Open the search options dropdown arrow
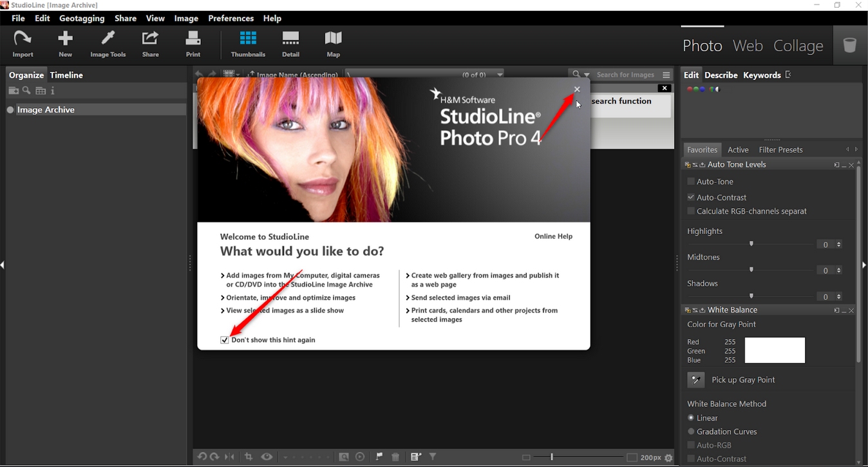 (x=587, y=75)
